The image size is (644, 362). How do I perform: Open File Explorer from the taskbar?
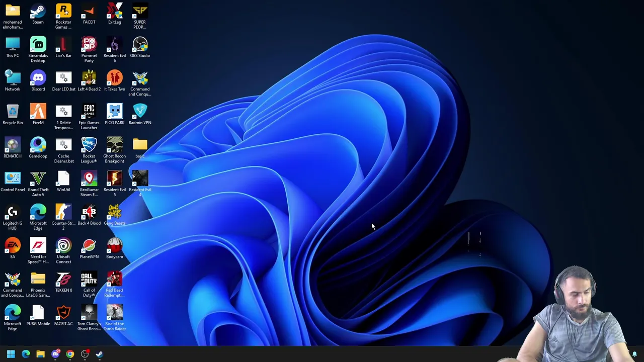coord(40,354)
